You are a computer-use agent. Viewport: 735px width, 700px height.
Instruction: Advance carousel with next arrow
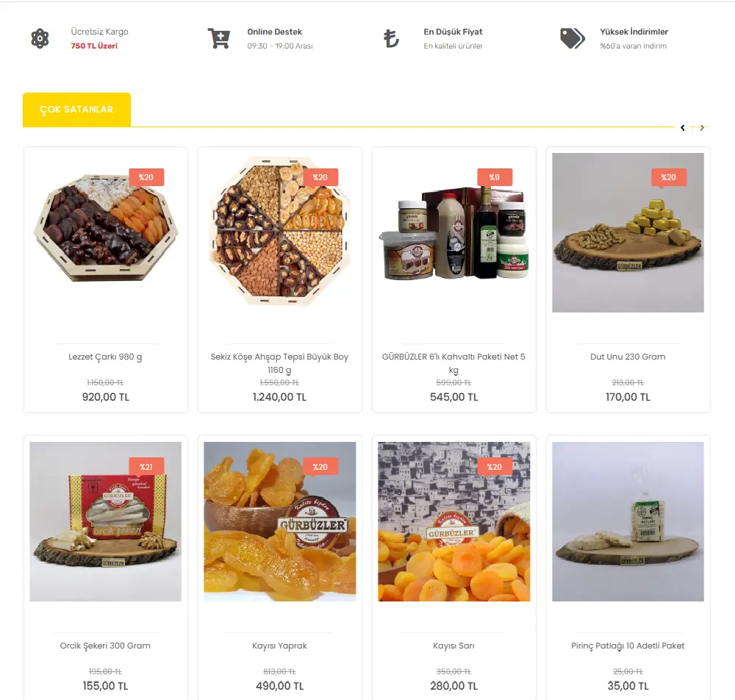pos(702,127)
